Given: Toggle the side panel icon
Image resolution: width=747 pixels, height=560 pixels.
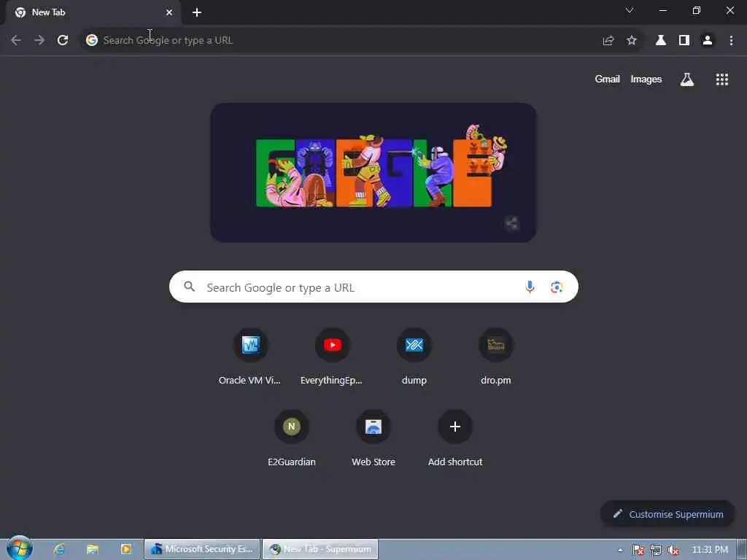Looking at the screenshot, I should (x=684, y=41).
